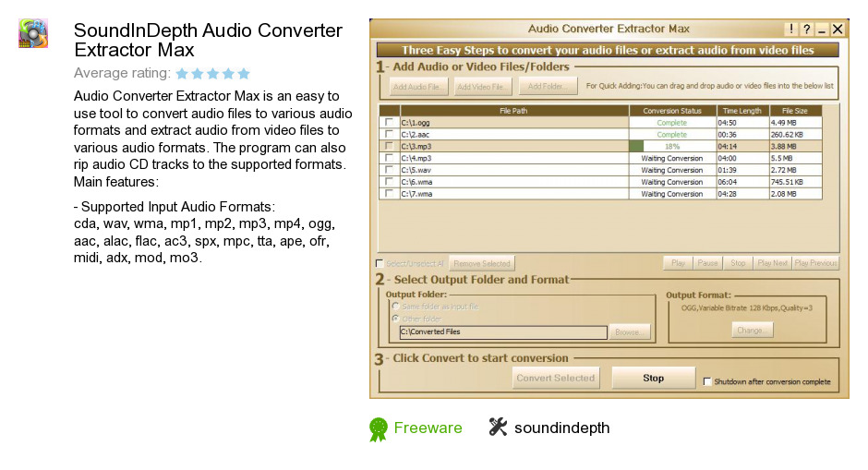Image resolution: width=868 pixels, height=470 pixels.
Task: Toggle the Select/Unselect All checkbox
Action: coord(380,263)
